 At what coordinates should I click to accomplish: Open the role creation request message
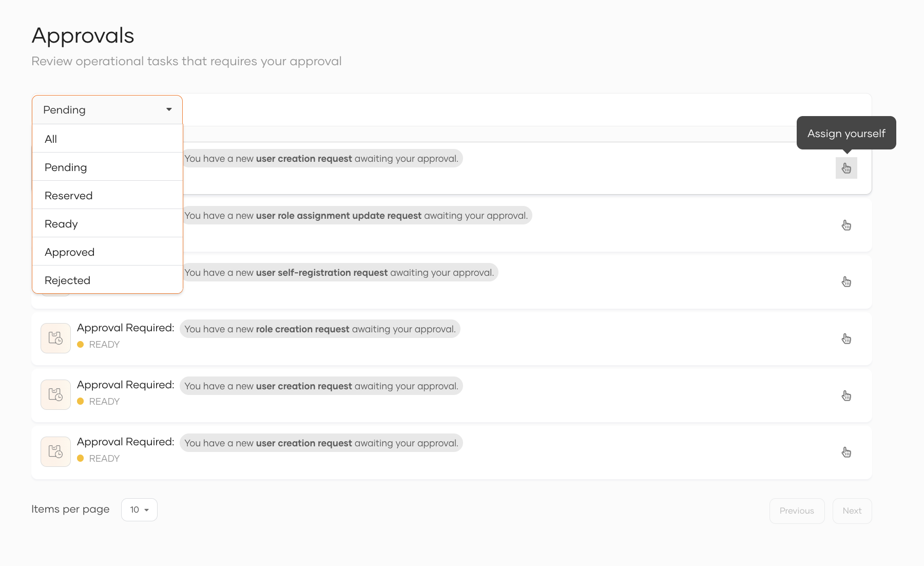point(320,329)
